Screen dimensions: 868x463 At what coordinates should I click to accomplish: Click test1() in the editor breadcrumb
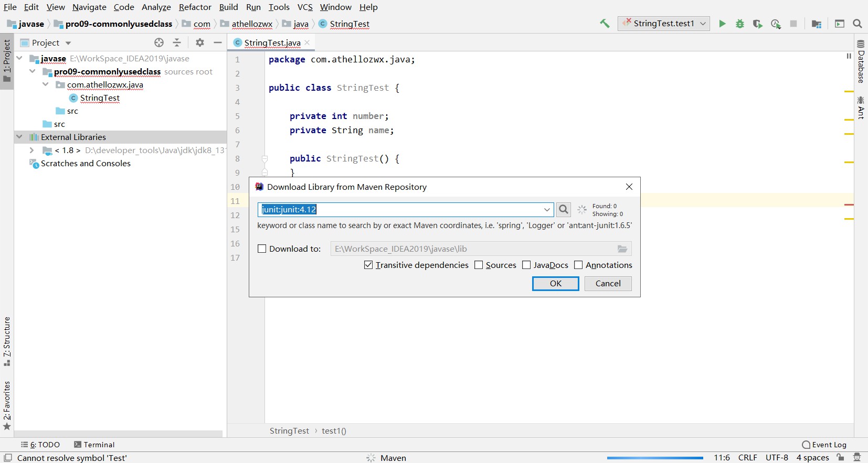pyautogui.click(x=334, y=431)
